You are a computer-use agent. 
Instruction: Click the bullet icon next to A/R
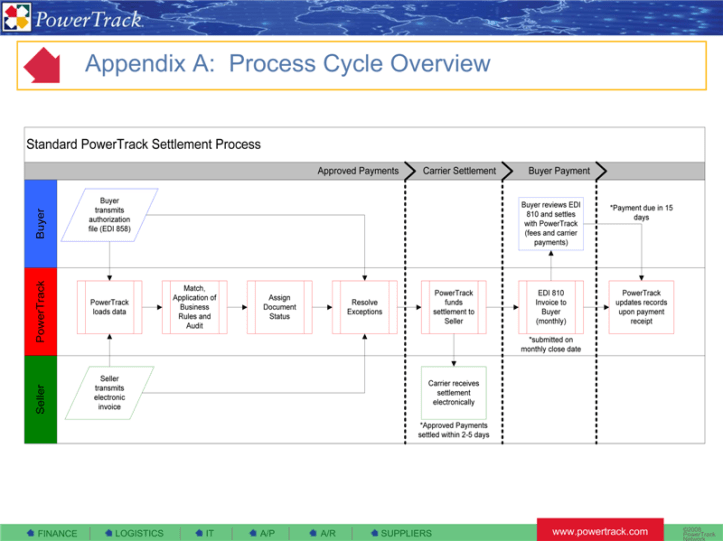(312, 533)
